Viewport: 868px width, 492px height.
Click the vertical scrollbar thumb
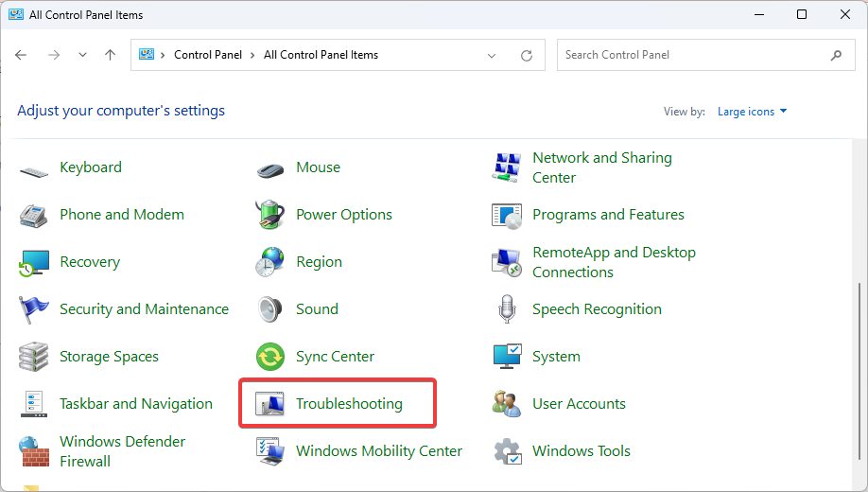(859, 371)
